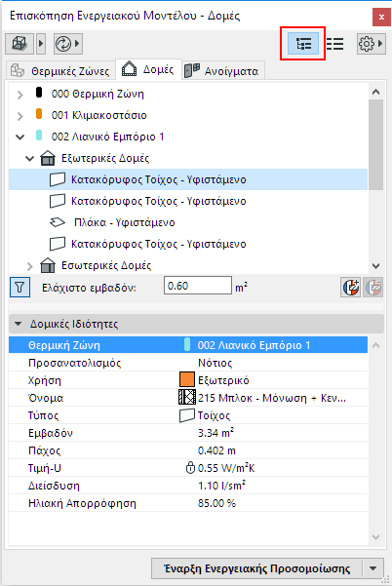Click the slab icon beside Πλάκα
This screenshot has width=392, height=586.
58,222
